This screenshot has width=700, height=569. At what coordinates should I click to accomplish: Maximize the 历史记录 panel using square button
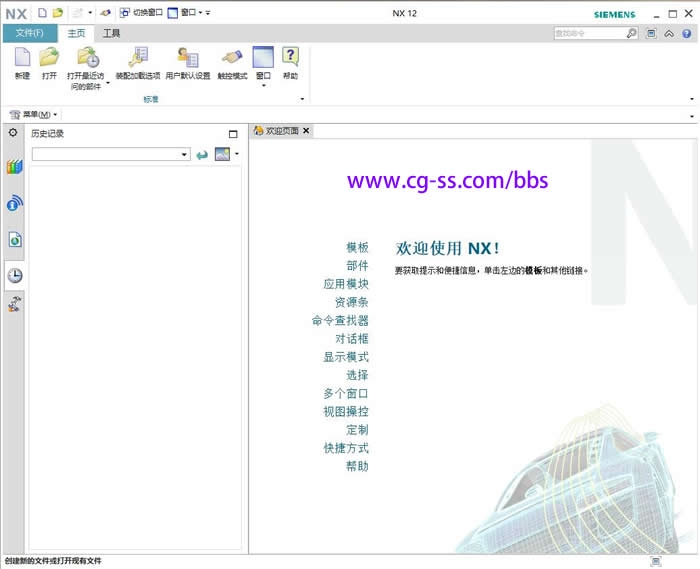coord(233,133)
